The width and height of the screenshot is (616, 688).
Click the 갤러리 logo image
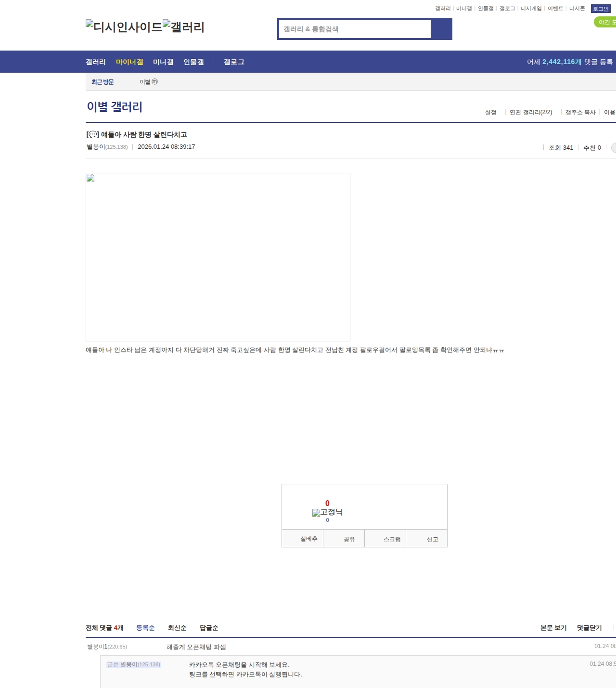click(184, 26)
